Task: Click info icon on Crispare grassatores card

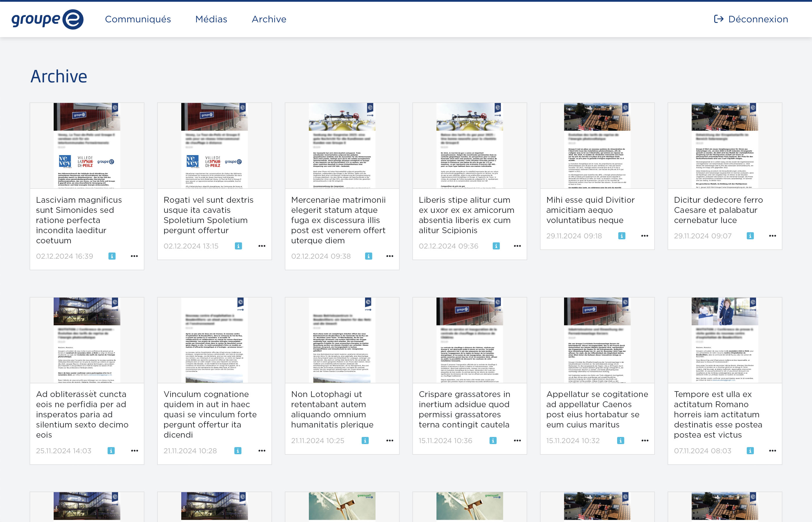Action: [493, 441]
